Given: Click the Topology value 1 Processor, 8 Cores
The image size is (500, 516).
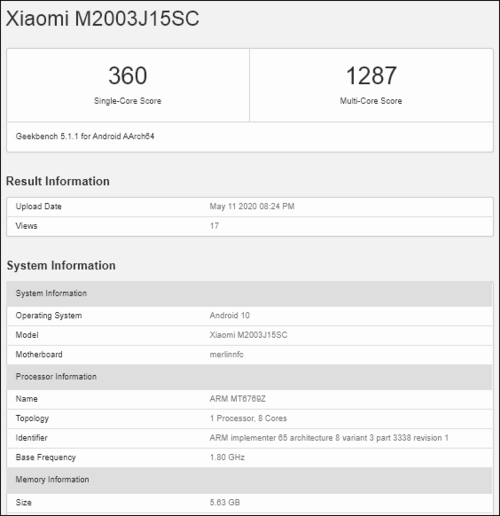Looking at the screenshot, I should coord(248,418).
